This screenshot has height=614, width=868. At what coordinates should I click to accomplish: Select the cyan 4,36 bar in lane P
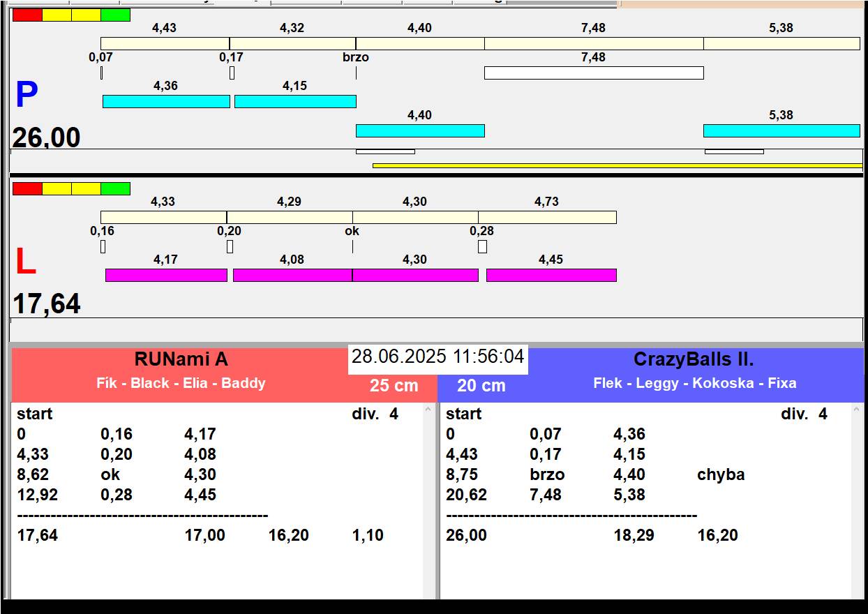click(166, 101)
